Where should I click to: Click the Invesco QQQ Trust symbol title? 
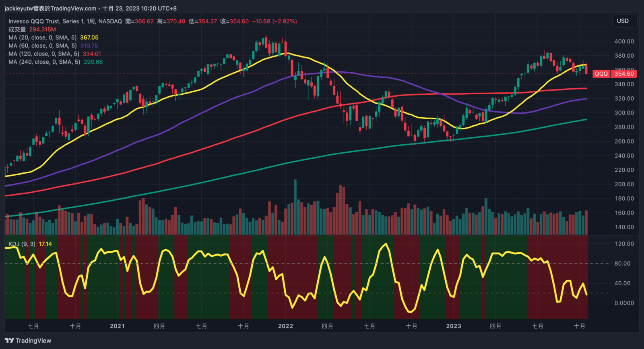[x=65, y=21]
